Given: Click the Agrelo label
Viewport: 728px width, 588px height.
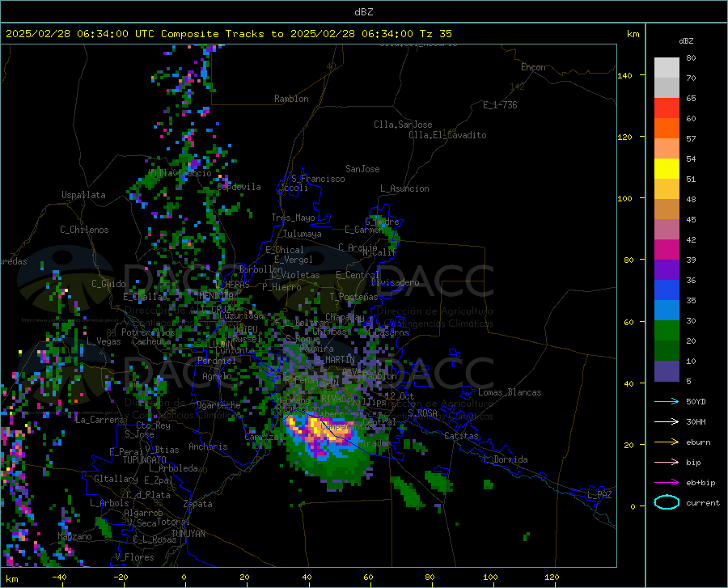Looking at the screenshot, I should tap(217, 376).
